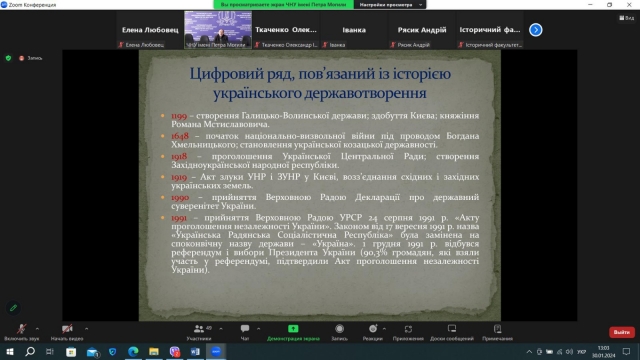Image resolution: width=640 pixels, height=360 pixels.
Task: Open Microsoft Store from taskbar
Action: click(71, 351)
